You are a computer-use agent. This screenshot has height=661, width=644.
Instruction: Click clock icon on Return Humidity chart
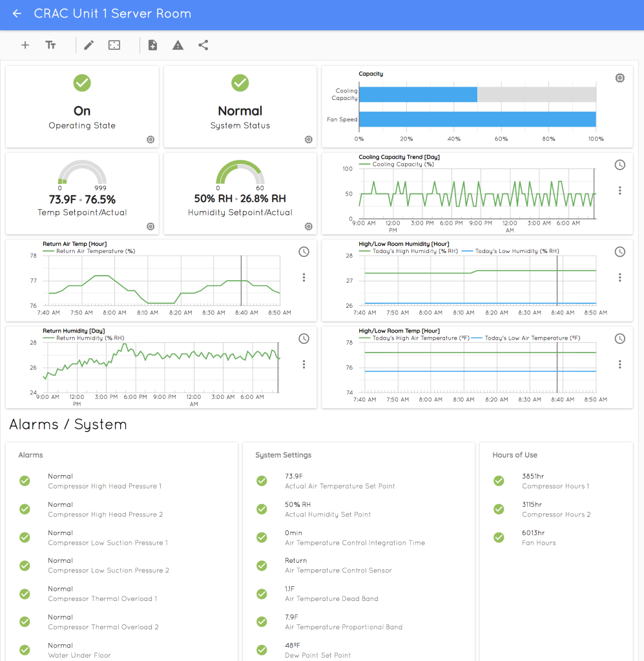point(304,339)
